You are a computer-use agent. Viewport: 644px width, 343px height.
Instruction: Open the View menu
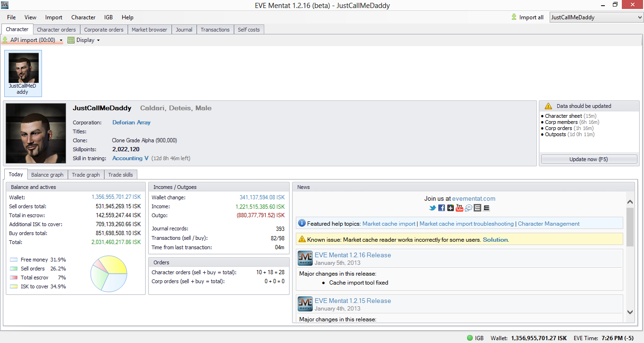coord(30,17)
